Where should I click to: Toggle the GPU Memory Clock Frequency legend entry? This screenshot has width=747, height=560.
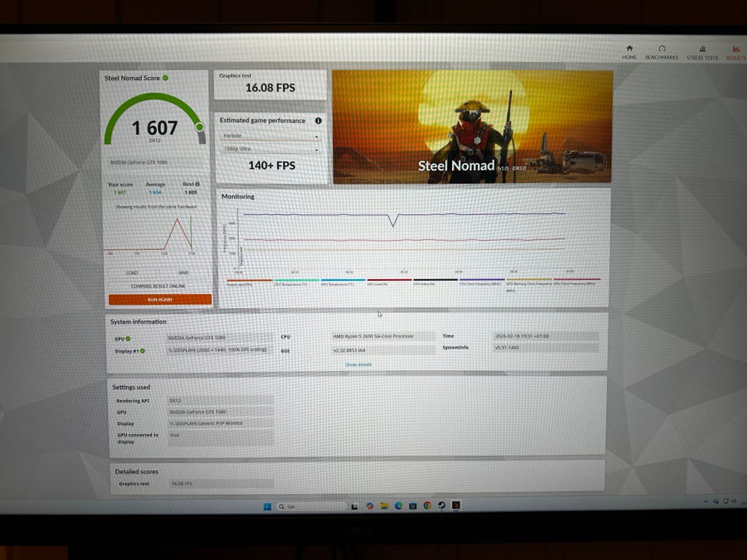[528, 285]
